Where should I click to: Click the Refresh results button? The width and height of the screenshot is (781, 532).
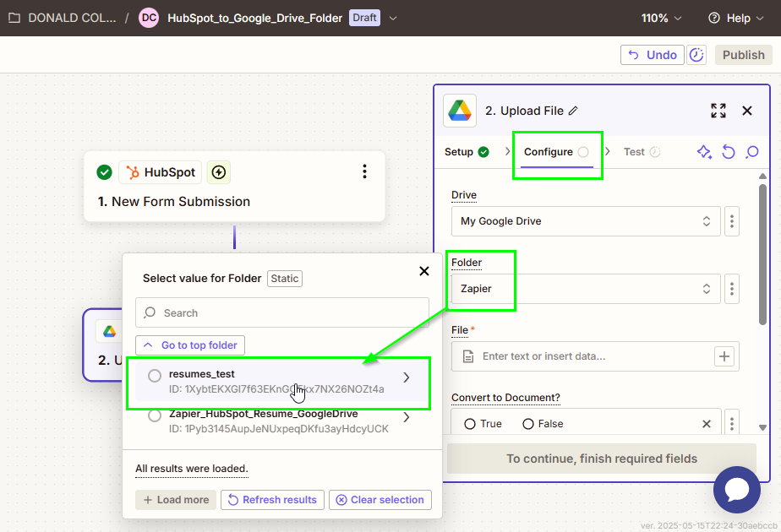(x=272, y=500)
